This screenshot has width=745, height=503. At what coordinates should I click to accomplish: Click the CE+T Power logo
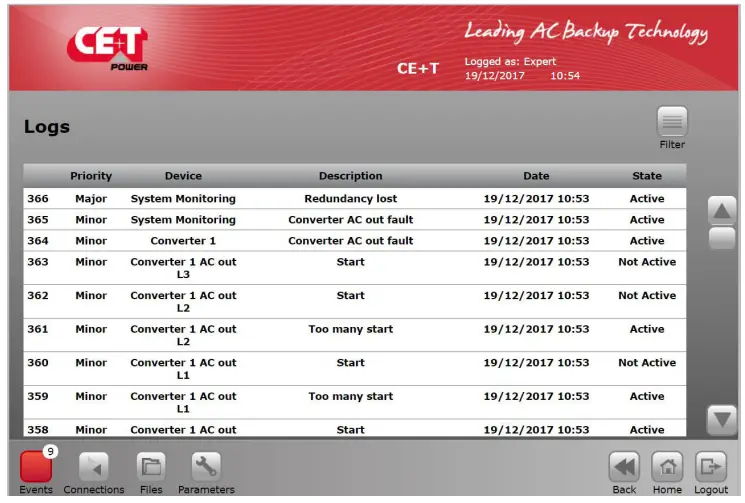click(108, 48)
